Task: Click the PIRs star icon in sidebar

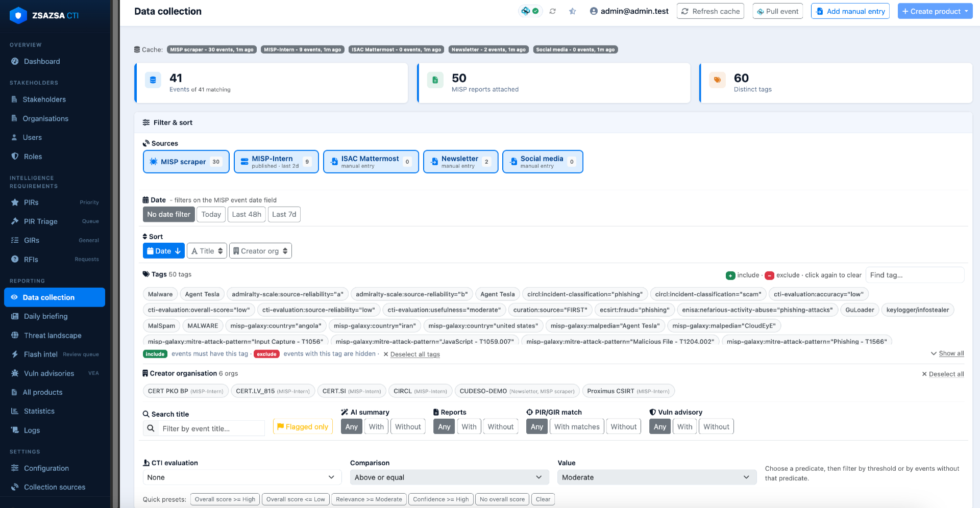Action: tap(15, 202)
